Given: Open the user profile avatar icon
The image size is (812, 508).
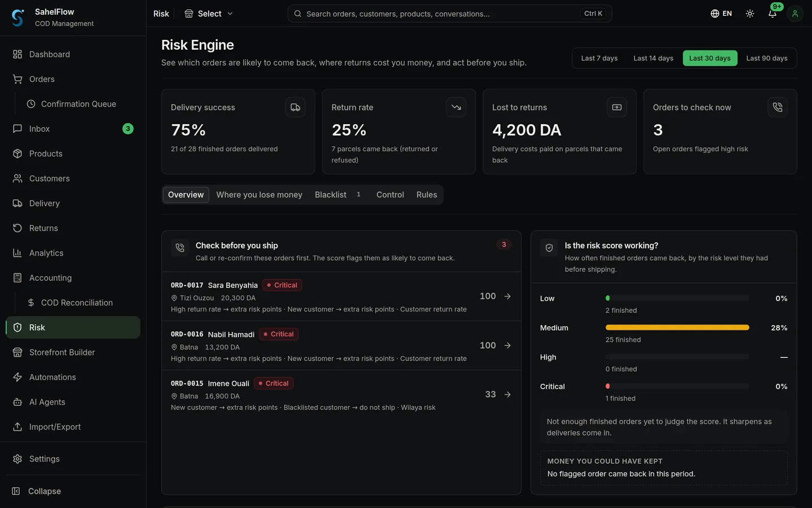Looking at the screenshot, I should point(795,14).
